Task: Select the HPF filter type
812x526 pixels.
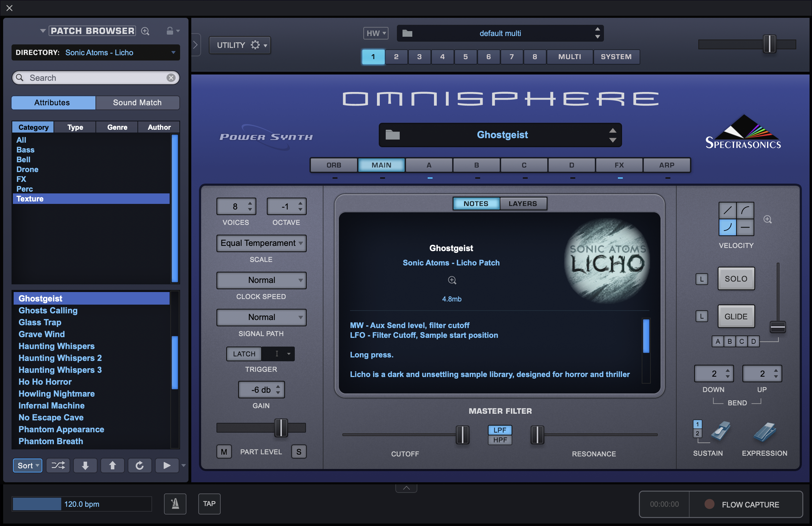Action: (500, 440)
